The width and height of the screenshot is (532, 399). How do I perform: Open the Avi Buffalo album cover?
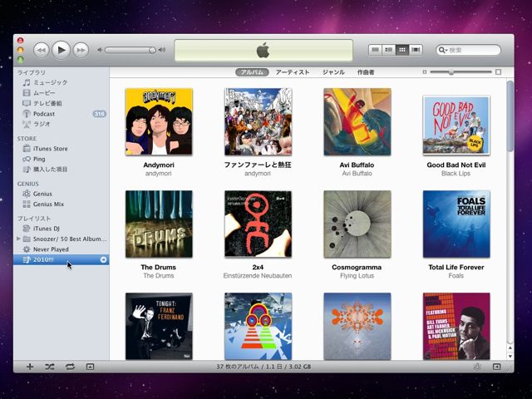357,122
